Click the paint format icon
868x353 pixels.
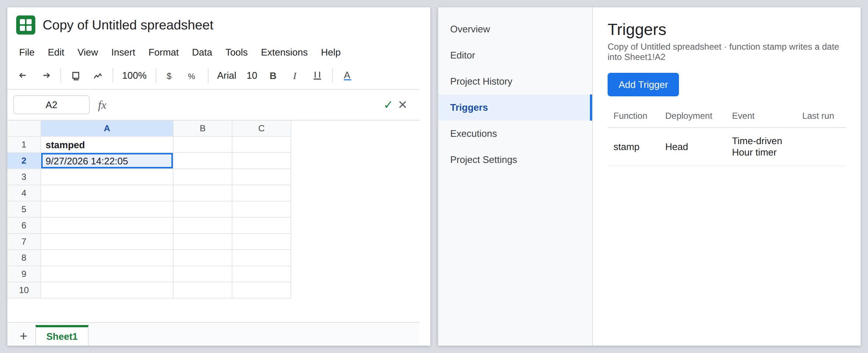click(x=98, y=76)
